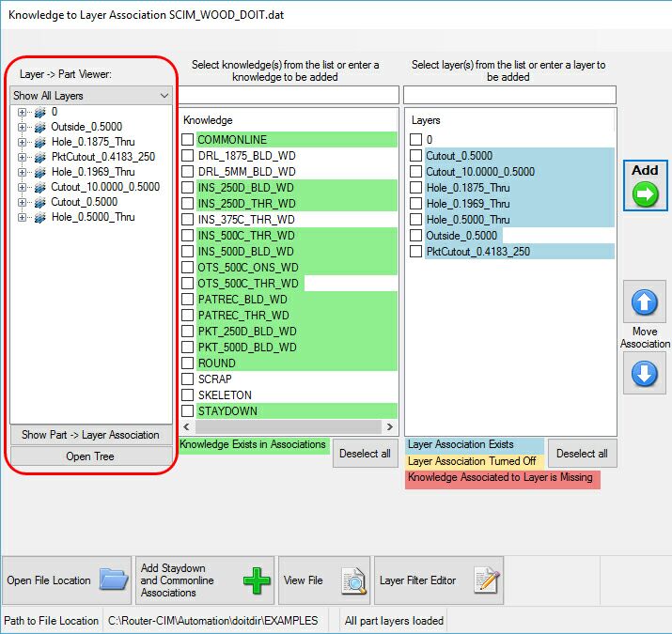672x634 pixels.
Task: Click Deselect all under Knowledge list
Action: tap(366, 454)
